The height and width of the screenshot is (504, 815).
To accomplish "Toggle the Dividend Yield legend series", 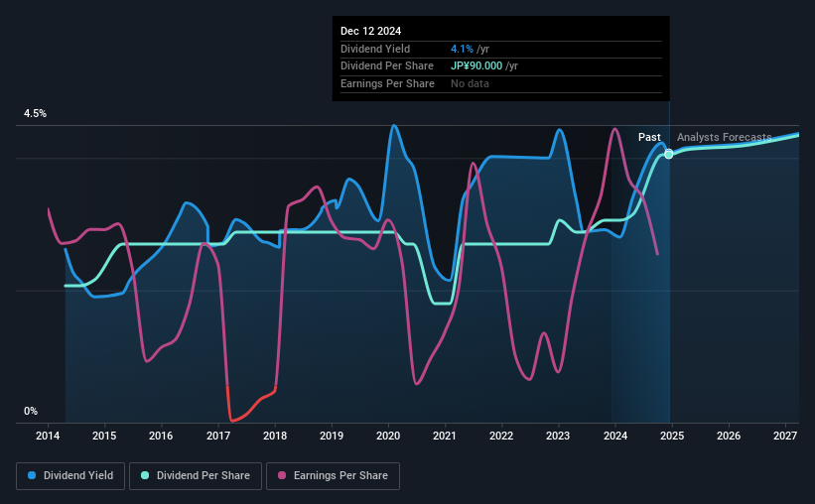I will tap(70, 476).
